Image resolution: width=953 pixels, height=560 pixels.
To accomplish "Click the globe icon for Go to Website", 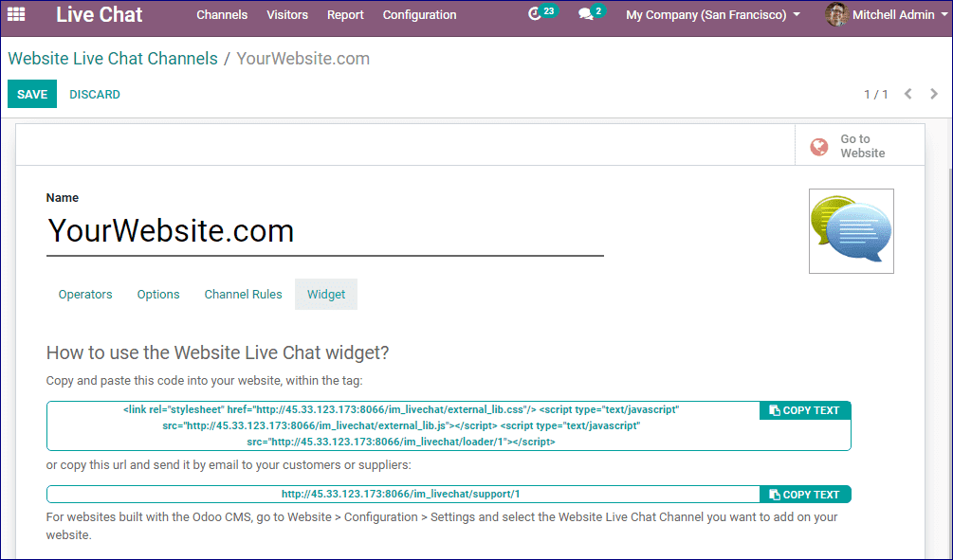I will tap(818, 146).
